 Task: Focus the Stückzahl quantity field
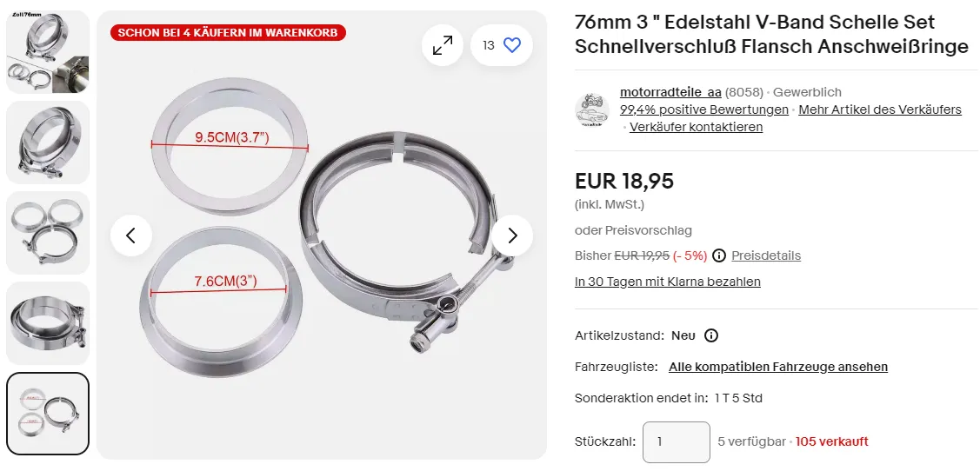point(676,441)
